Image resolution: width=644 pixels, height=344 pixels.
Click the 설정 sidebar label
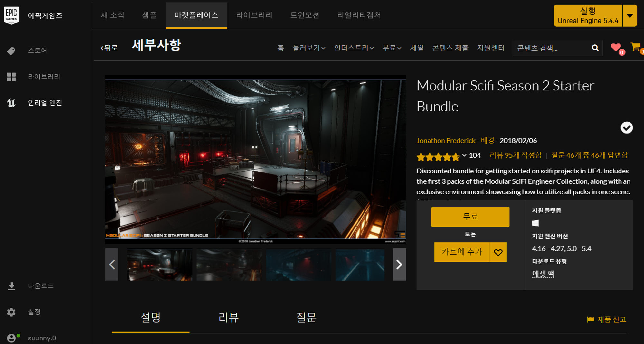[x=34, y=312]
